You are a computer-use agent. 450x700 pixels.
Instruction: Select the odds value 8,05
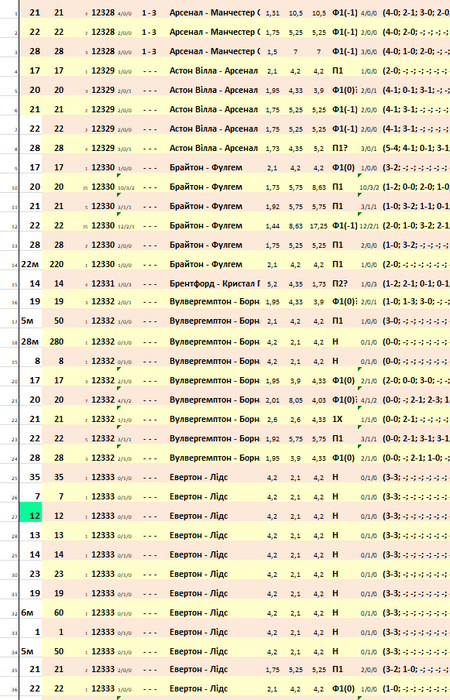pyautogui.click(x=295, y=400)
